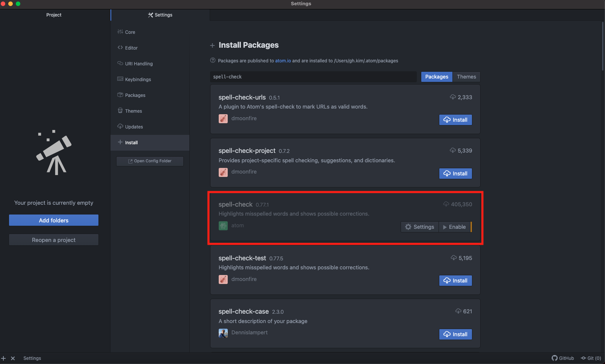The image size is (605, 364).
Task: Click the Keybindings keyboard icon
Action: (x=120, y=79)
